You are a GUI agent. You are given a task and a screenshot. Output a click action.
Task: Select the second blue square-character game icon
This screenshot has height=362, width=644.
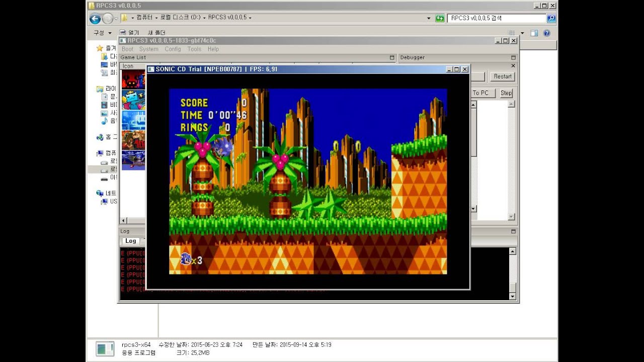(133, 100)
